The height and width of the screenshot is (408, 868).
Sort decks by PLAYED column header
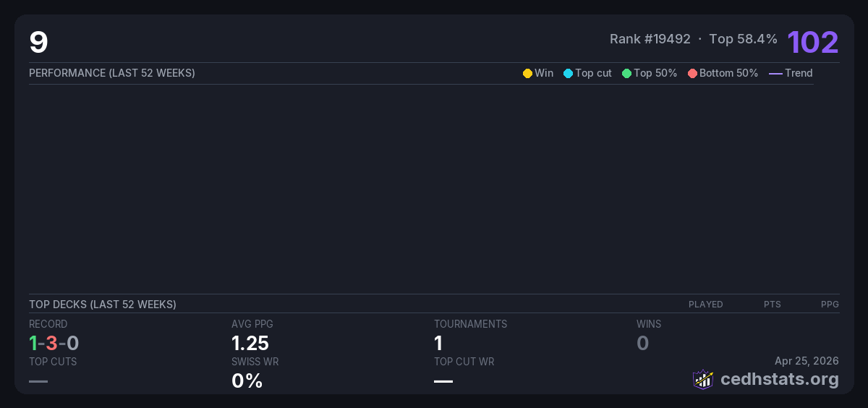point(705,305)
